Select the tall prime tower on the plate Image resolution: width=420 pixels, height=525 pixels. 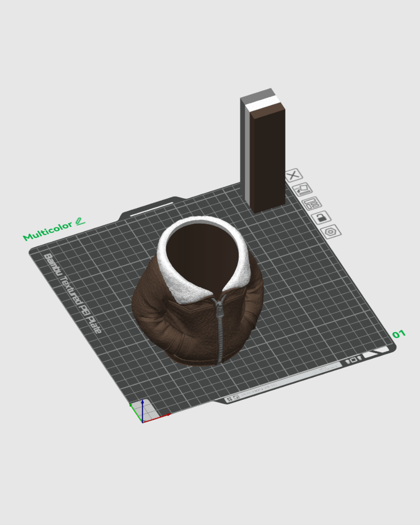[x=264, y=152]
